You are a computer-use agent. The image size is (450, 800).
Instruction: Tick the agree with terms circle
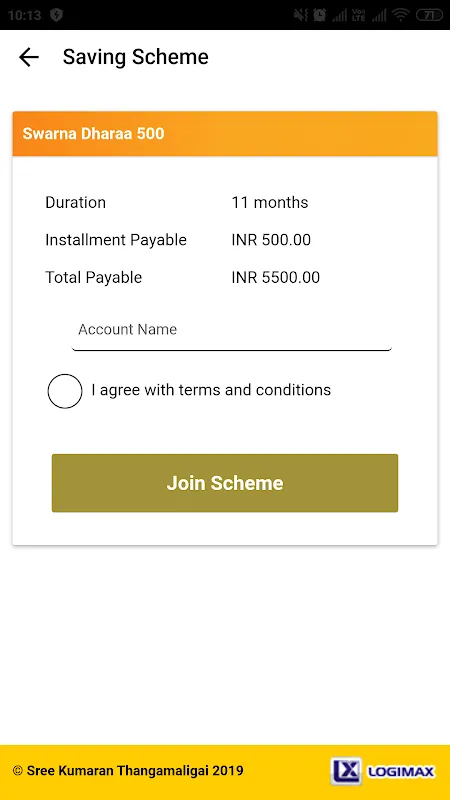tap(65, 391)
